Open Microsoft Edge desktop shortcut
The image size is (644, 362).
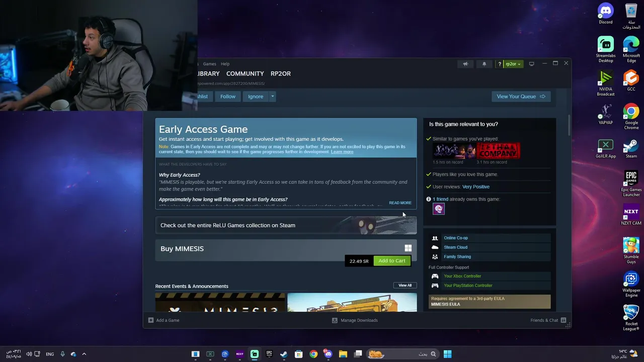pos(631,50)
